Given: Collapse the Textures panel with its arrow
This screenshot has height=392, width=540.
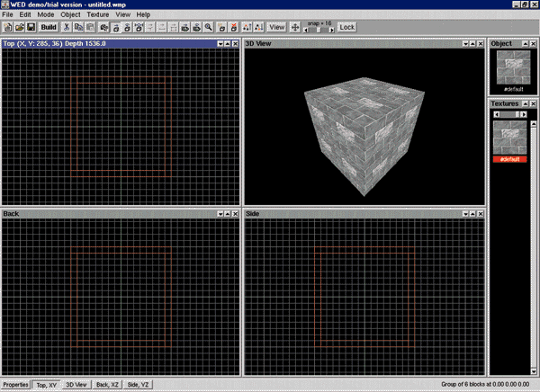Looking at the screenshot, I should (x=524, y=104).
